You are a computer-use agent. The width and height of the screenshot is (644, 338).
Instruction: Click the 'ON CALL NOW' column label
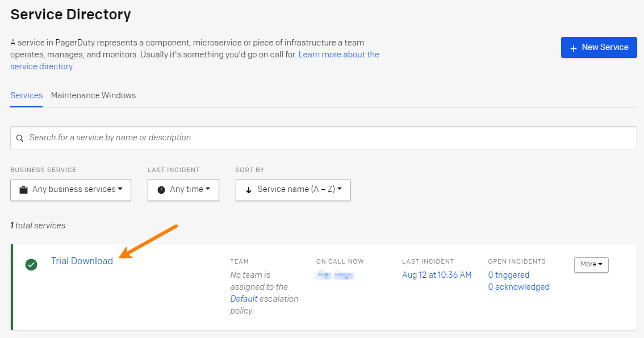point(340,261)
